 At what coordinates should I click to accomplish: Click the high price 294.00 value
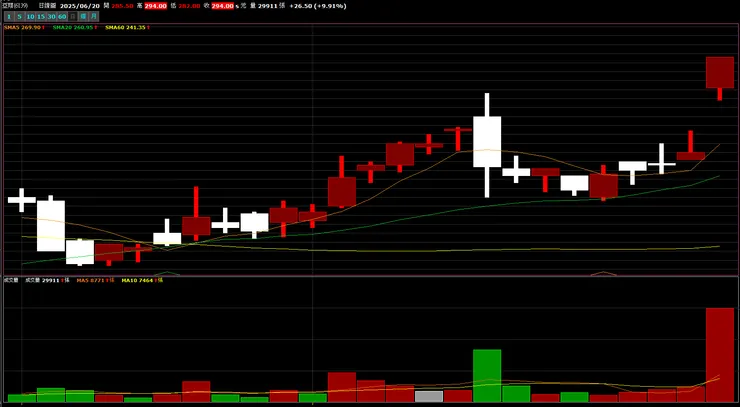(156, 6)
